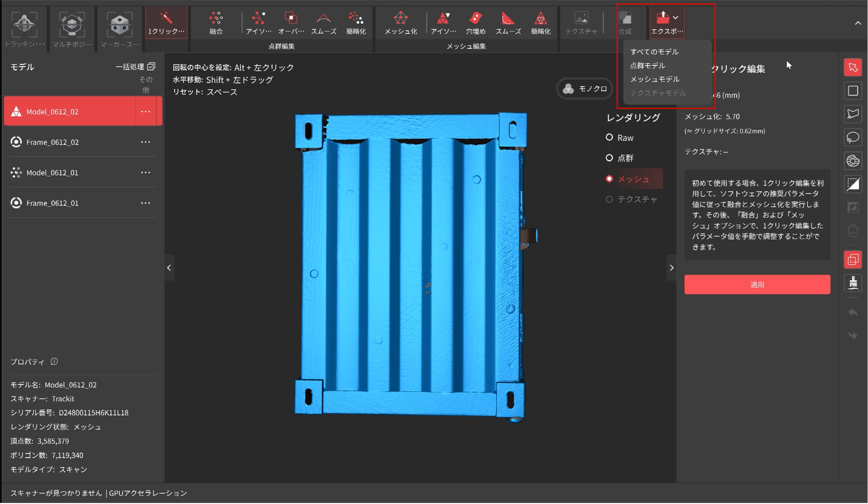Collapse the left model panel arrow
The image size is (868, 504).
(169, 268)
